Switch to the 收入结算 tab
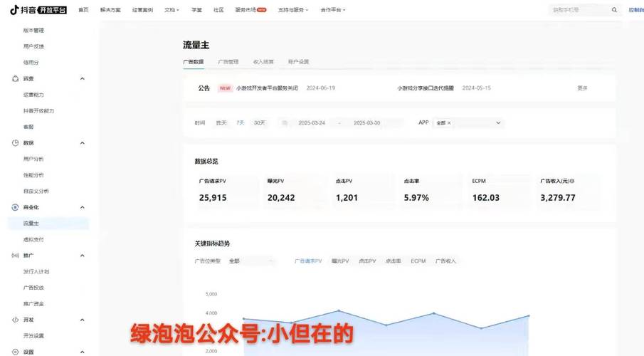The width and height of the screenshot is (644, 356). pos(263,62)
